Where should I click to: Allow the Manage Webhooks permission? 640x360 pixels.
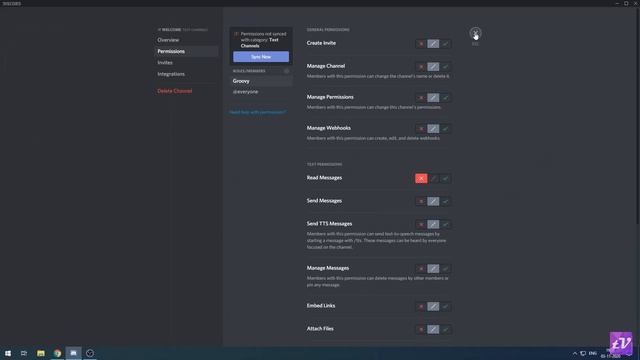point(445,129)
